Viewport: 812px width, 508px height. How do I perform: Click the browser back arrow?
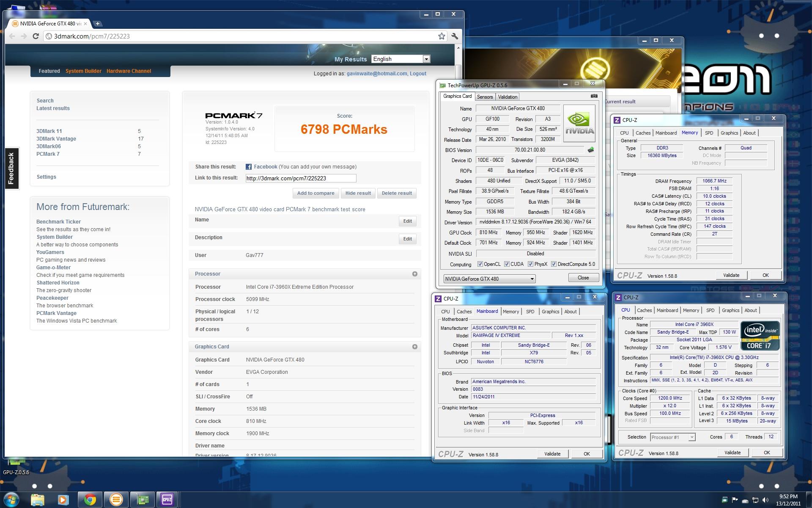point(12,36)
